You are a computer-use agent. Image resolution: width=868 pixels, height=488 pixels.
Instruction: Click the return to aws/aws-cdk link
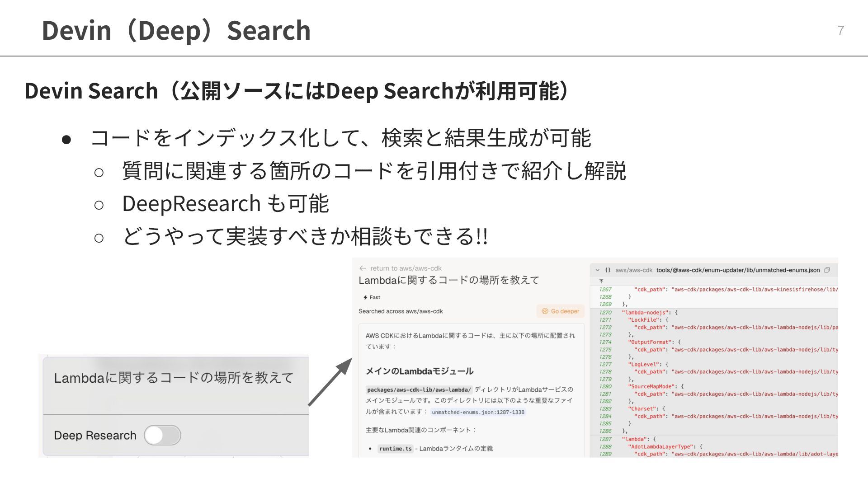(406, 268)
